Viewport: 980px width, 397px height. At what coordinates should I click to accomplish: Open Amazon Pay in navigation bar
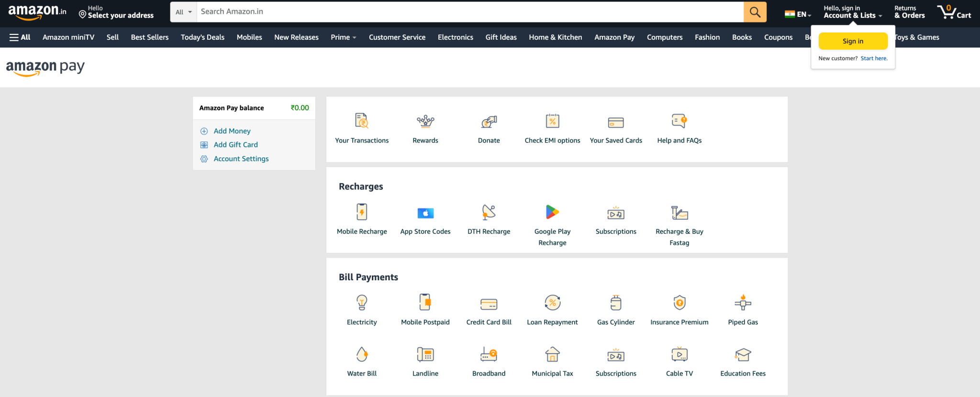pos(614,37)
